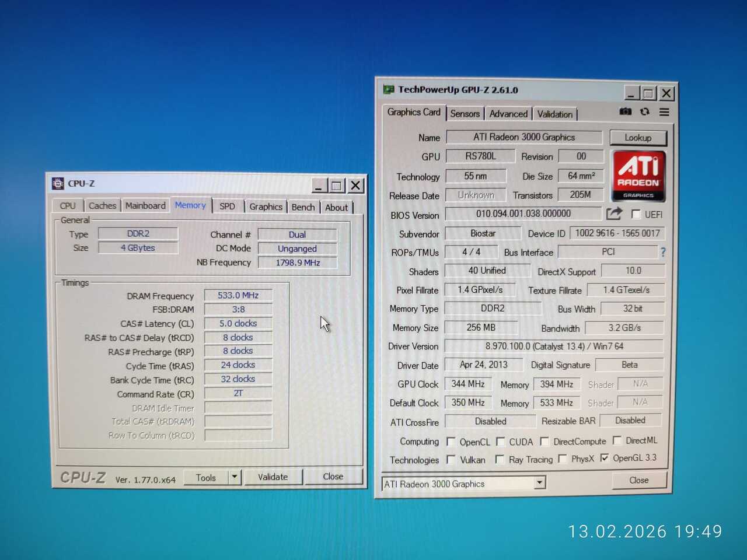
Task: Click the NB Frequency value 1798.9 MHz
Action: click(298, 262)
